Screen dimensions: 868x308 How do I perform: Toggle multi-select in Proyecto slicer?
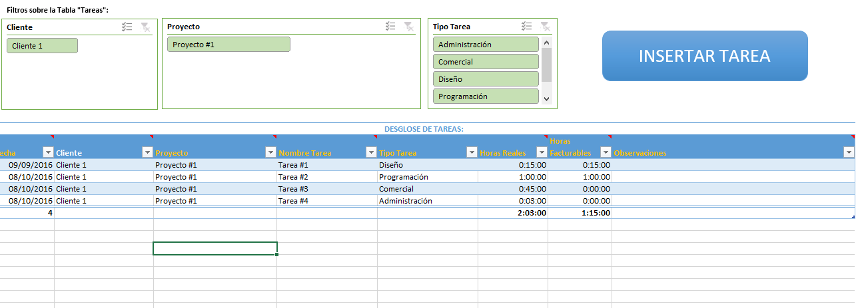[391, 27]
